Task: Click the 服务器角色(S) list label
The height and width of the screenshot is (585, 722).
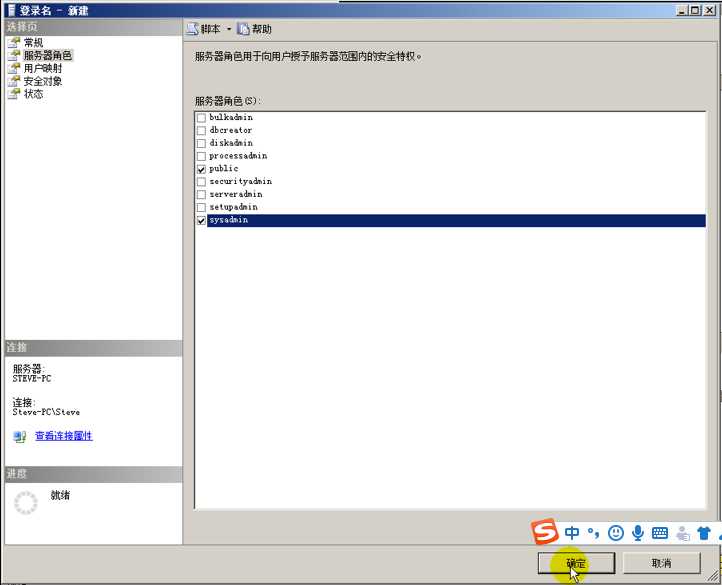Action: pos(228,101)
